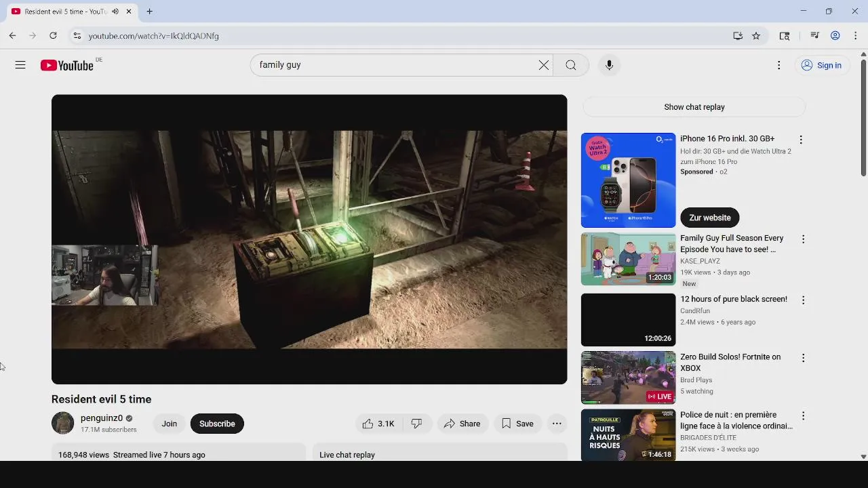Clear the search text with the X
The width and height of the screenshot is (868, 488).
[544, 65]
